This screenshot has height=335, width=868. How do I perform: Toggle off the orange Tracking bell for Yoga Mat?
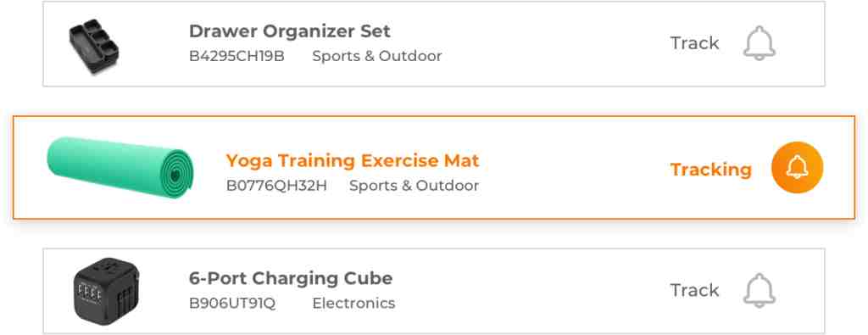[797, 167]
